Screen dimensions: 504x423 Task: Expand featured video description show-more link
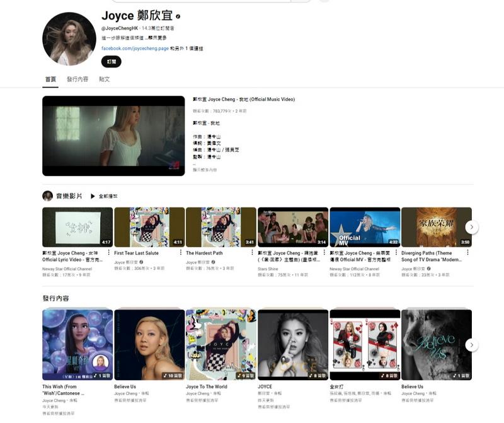click(205, 170)
